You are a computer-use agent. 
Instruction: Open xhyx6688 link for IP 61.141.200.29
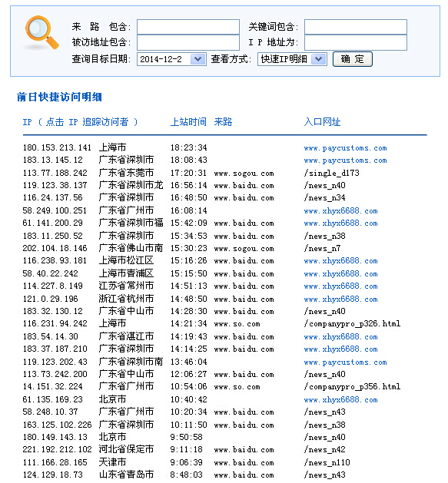[x=340, y=223]
